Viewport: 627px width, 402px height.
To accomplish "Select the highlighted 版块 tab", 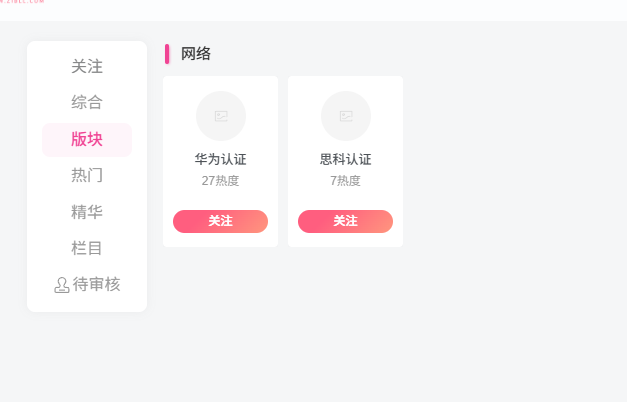I will point(87,139).
